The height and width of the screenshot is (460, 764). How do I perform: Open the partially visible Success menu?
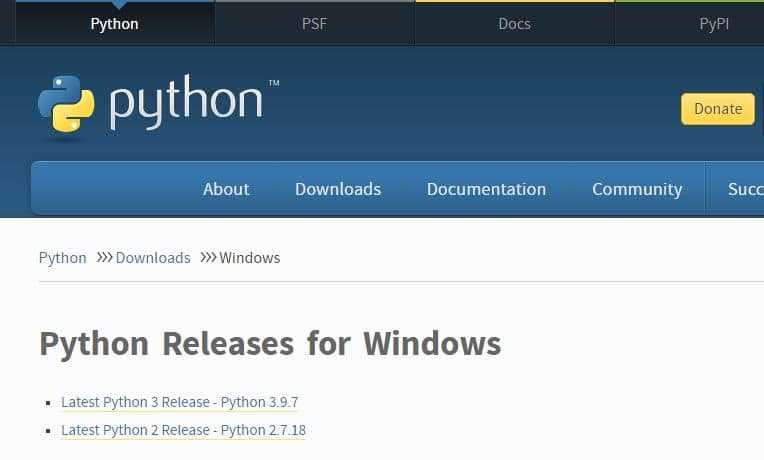coord(745,189)
